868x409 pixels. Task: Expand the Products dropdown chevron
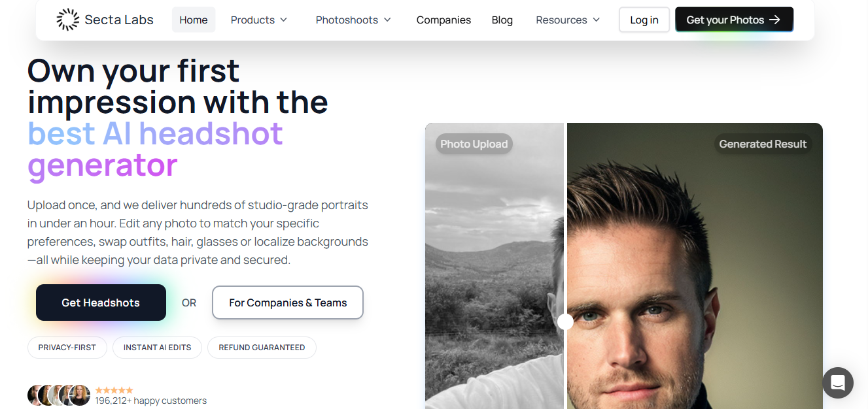click(284, 20)
